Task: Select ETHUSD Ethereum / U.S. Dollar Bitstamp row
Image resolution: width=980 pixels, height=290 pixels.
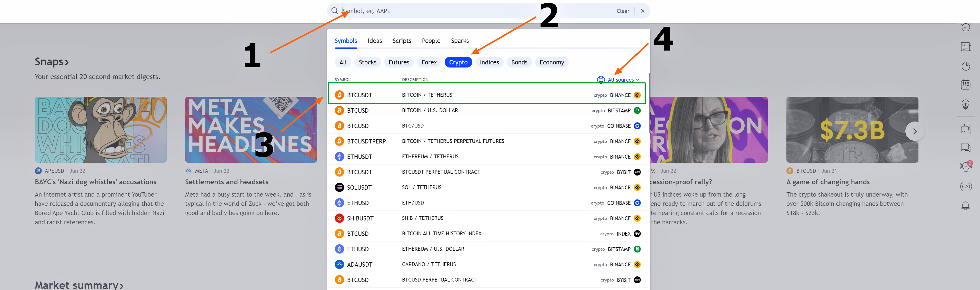Action: pos(487,249)
